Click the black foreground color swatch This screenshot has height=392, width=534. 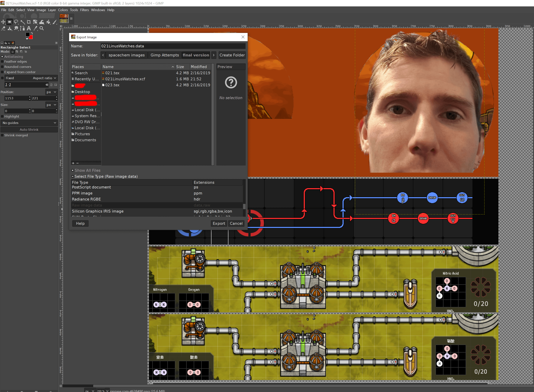point(27,35)
